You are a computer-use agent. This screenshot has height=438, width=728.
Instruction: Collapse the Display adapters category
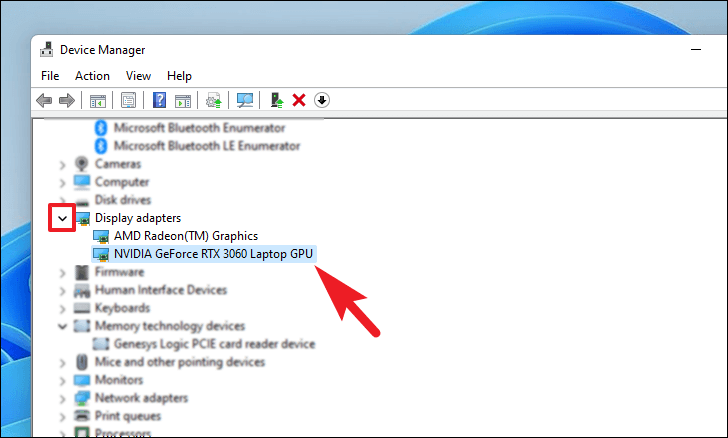pyautogui.click(x=63, y=218)
